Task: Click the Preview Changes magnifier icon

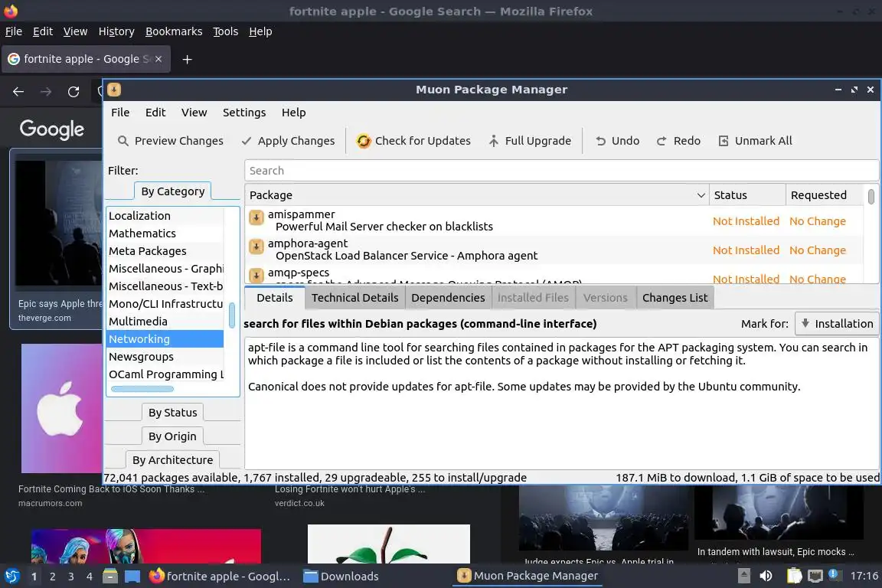Action: (122, 141)
